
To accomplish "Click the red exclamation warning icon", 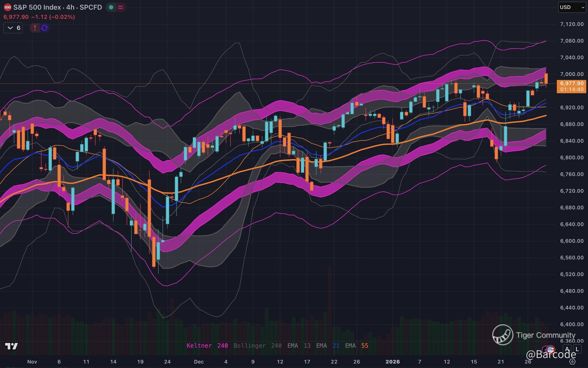I will coord(35,28).
